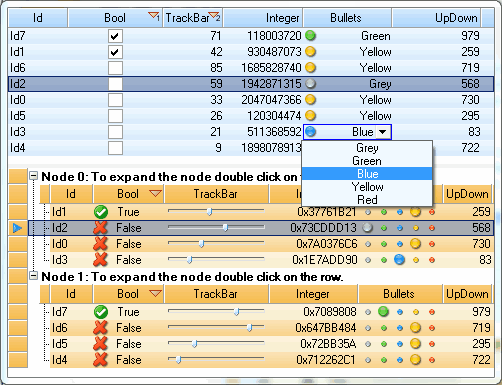Check the Bool checkbox in top Id5 row
This screenshot has height=385, width=502.
115,116
